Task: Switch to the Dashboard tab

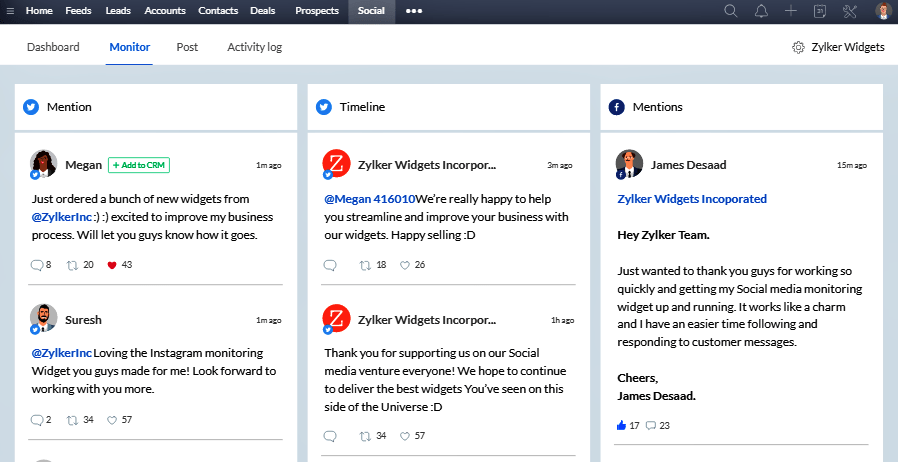Action: click(x=53, y=47)
